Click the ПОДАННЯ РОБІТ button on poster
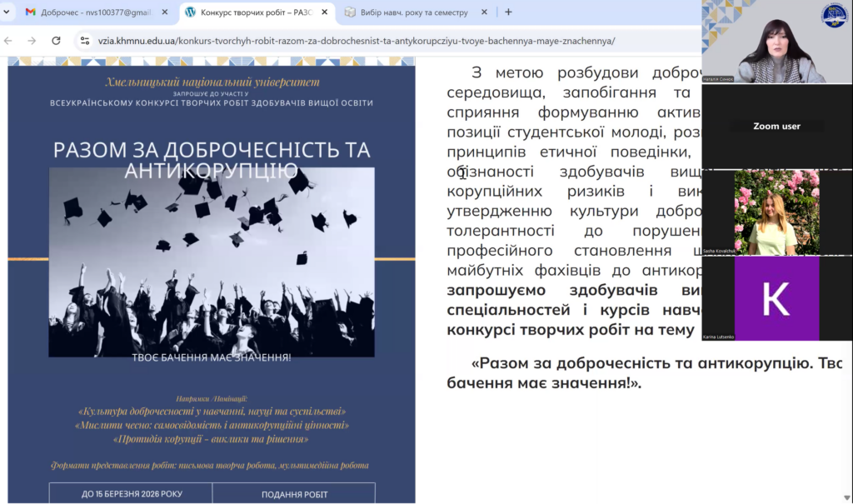Image resolution: width=853 pixels, height=504 pixels. point(294,493)
